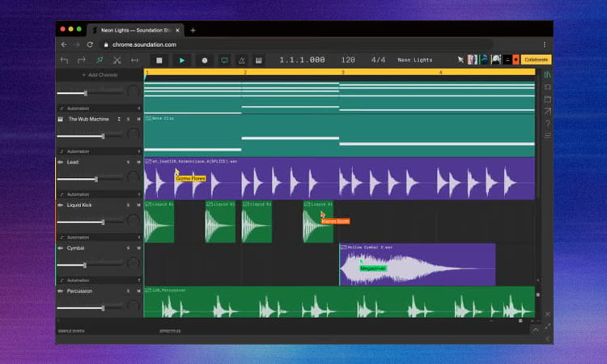This screenshot has height=364, width=607.
Task: Click the Undo arrow icon
Action: pos(64,60)
